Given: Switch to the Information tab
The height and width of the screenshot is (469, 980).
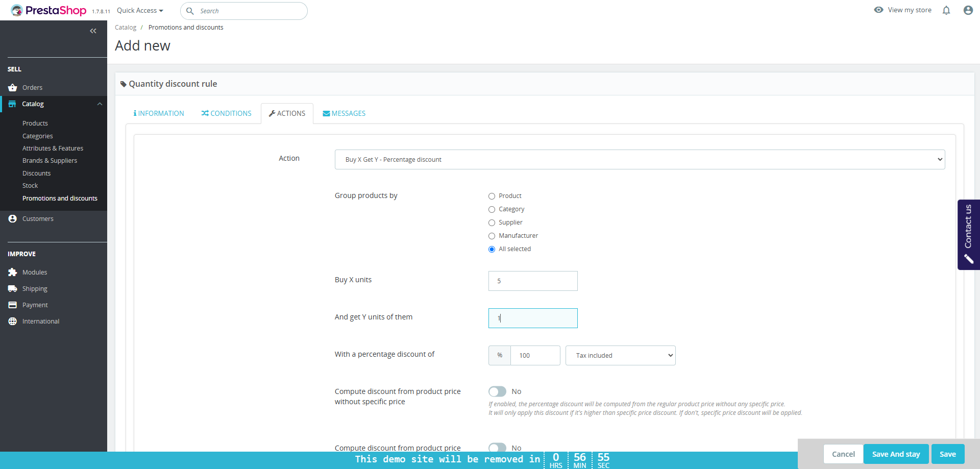Looking at the screenshot, I should click(x=159, y=113).
